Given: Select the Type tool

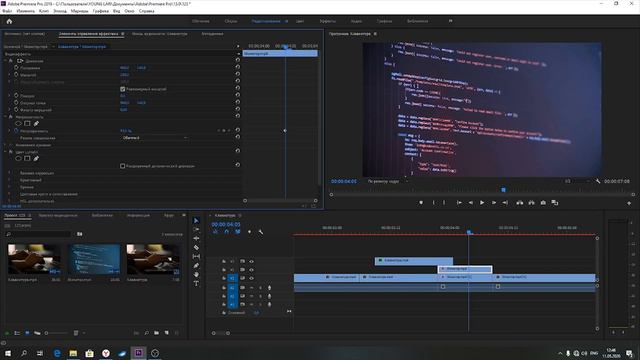Looking at the screenshot, I should click(x=196, y=283).
